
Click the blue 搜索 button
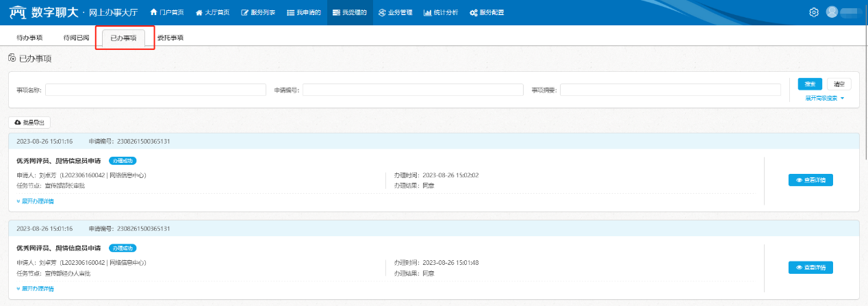click(x=810, y=84)
